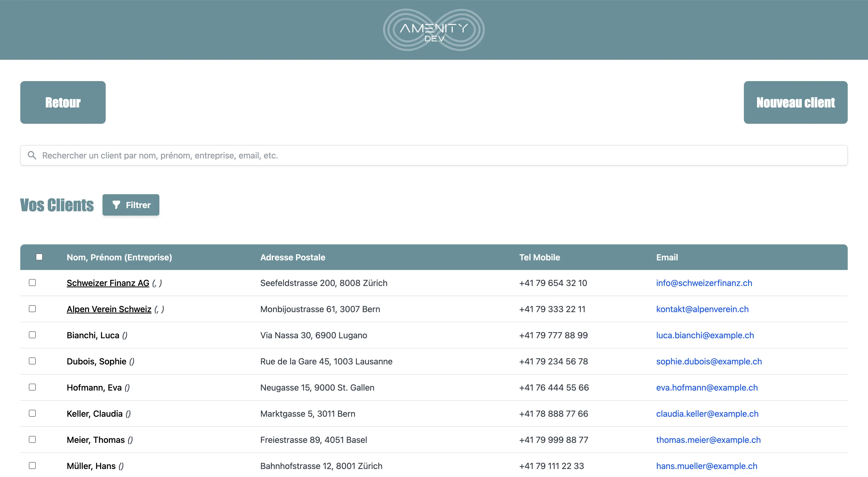868x477 pixels.
Task: Click the Nouveau client button
Action: (796, 102)
